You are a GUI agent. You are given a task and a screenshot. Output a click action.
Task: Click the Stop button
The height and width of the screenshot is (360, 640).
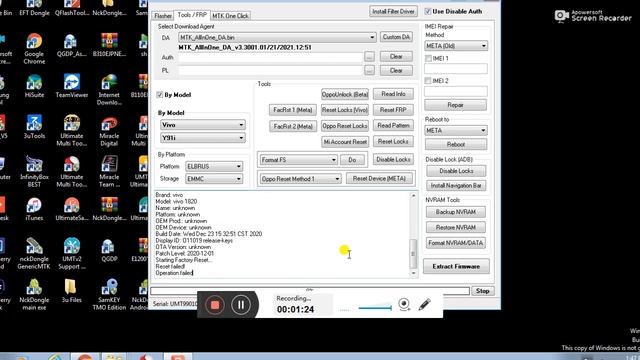click(482, 291)
